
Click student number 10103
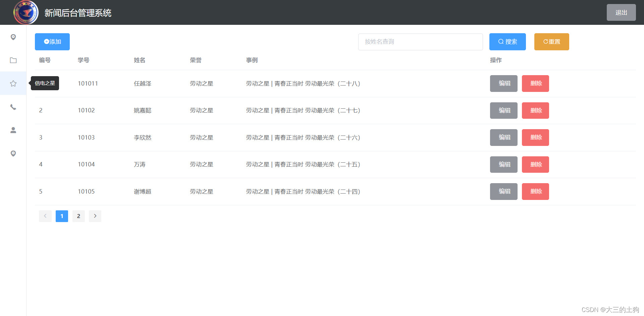[x=86, y=138]
